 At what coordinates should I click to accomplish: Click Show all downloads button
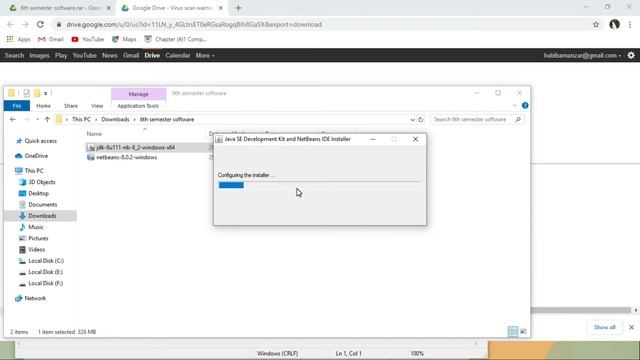[604, 327]
